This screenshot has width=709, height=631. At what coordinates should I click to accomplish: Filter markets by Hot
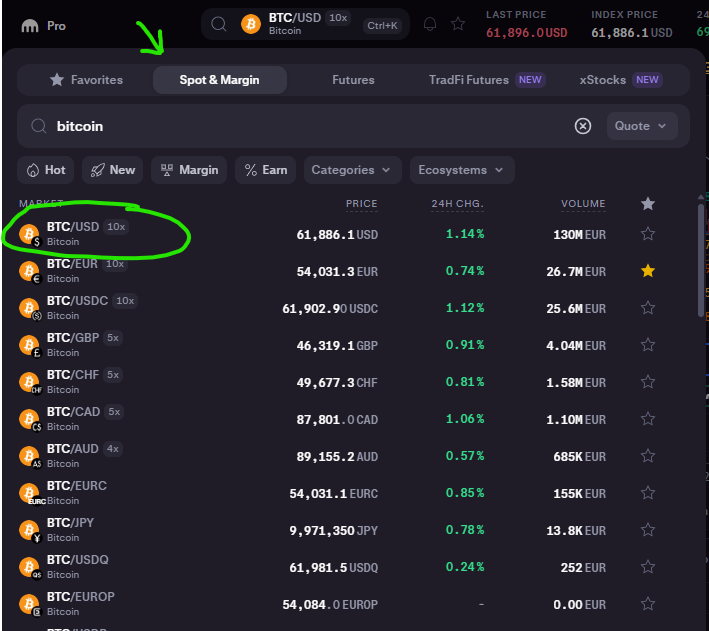pyautogui.click(x=46, y=170)
